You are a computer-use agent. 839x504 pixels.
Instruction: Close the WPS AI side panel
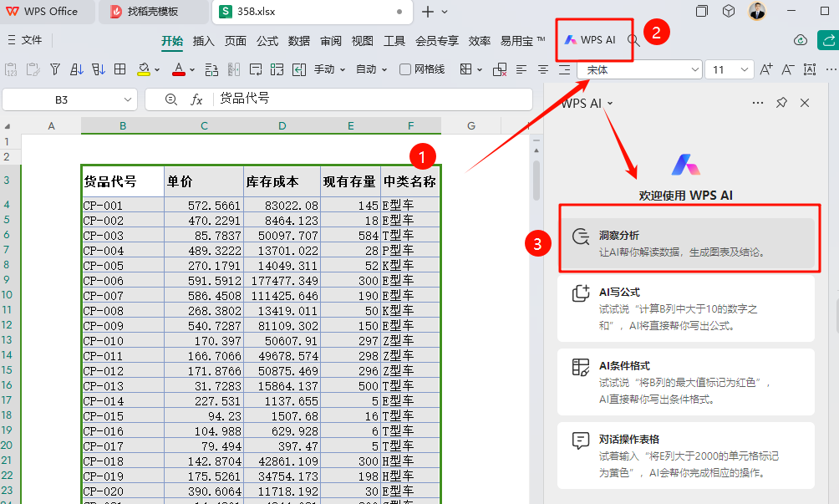(805, 103)
